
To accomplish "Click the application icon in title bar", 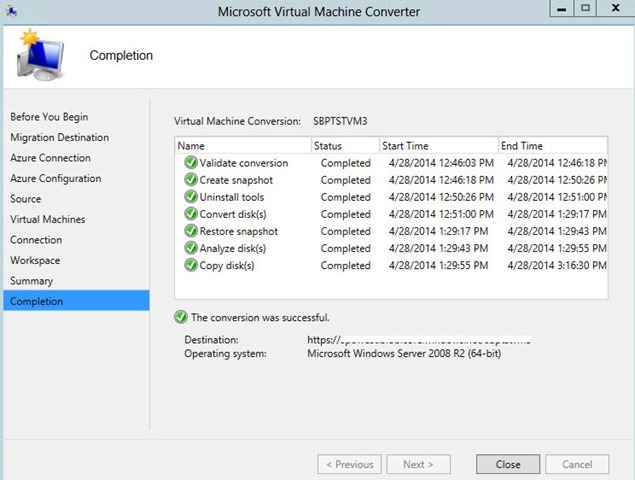I will coord(12,11).
